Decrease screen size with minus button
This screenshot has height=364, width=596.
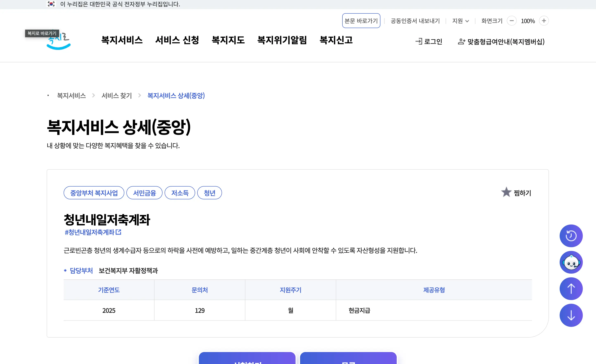click(x=512, y=21)
